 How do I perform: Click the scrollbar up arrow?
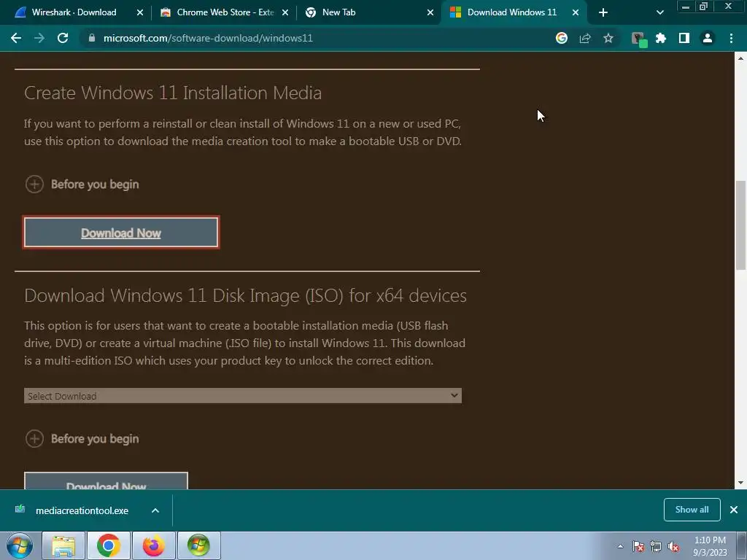point(740,58)
